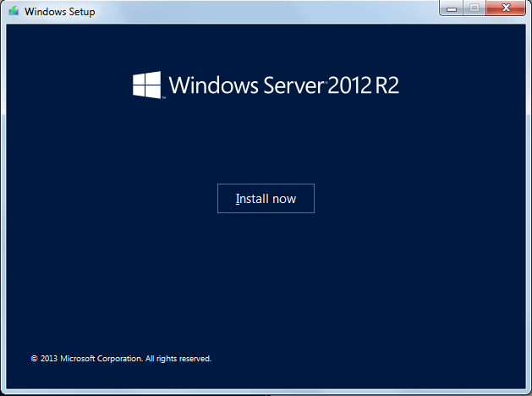Click the "Windows Setup" title text
Viewport: 532px width, 396px height.
pyautogui.click(x=58, y=12)
